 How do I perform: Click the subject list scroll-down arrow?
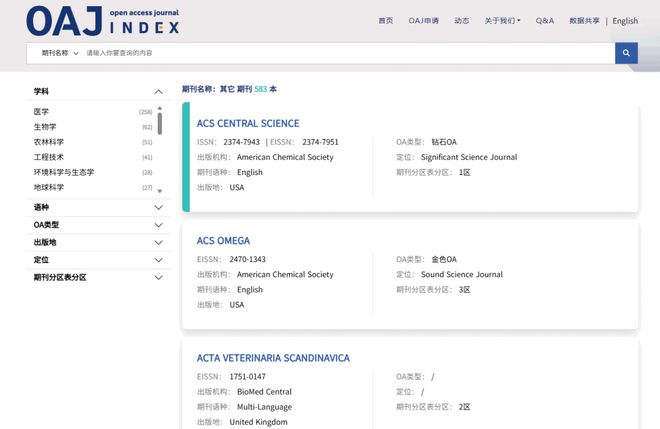160,191
